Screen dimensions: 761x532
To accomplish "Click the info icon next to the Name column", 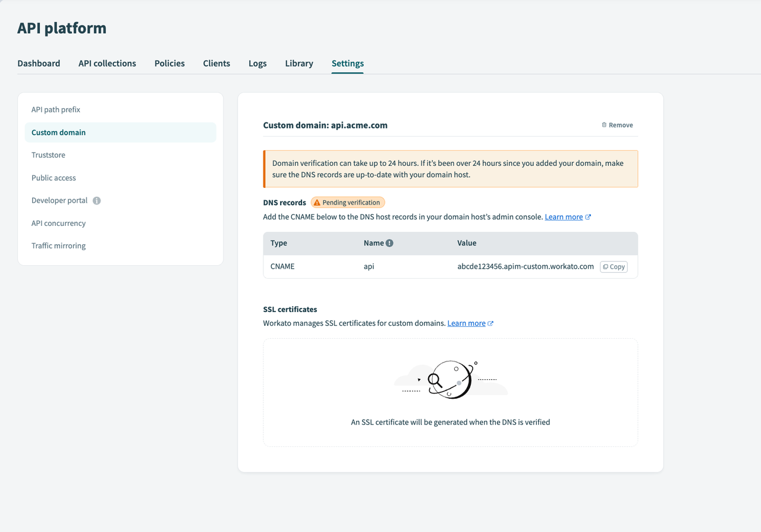I will pos(389,243).
